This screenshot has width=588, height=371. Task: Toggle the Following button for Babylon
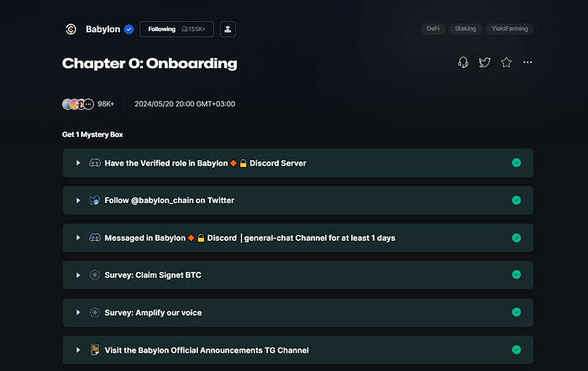[x=176, y=29]
